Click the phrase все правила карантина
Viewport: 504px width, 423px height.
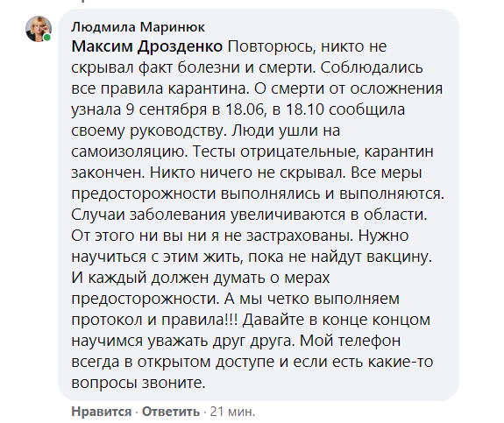[x=160, y=88]
